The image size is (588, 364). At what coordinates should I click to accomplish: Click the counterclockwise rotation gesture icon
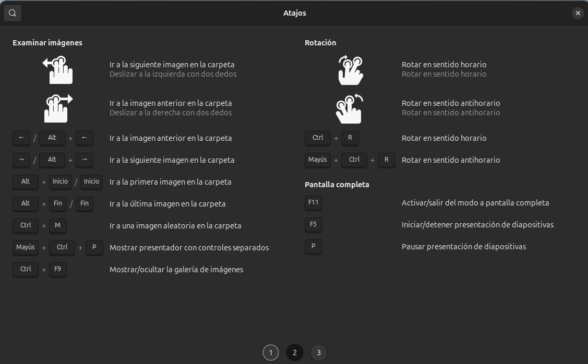point(350,108)
